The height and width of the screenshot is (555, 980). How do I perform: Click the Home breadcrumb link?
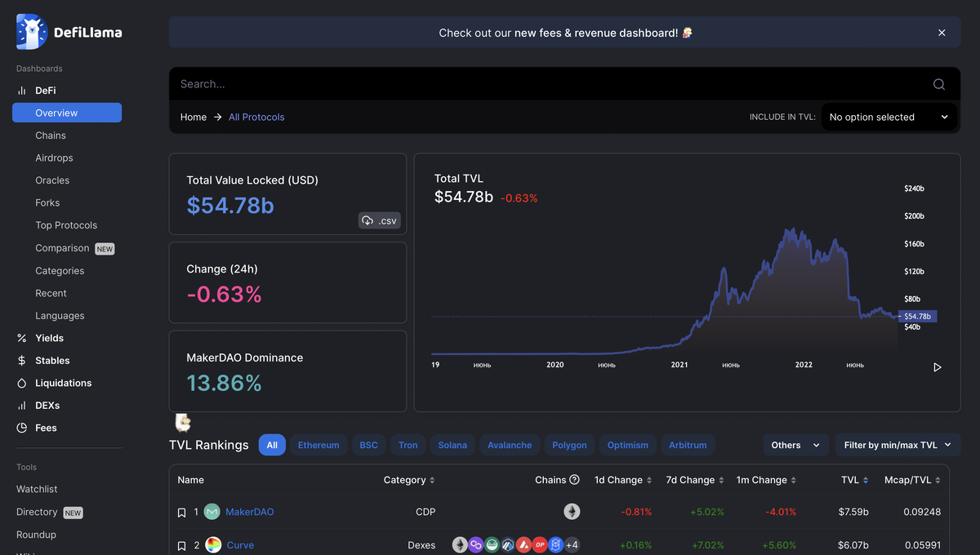pyautogui.click(x=194, y=117)
